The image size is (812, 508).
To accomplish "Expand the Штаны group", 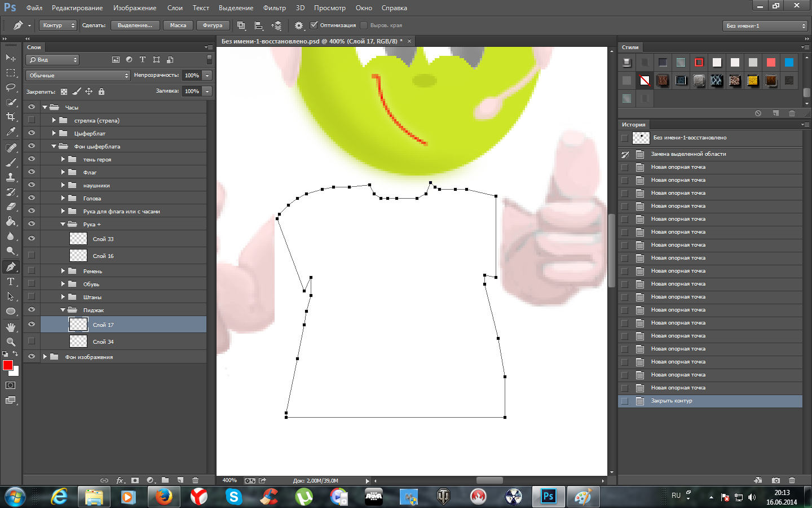I will 63,297.
